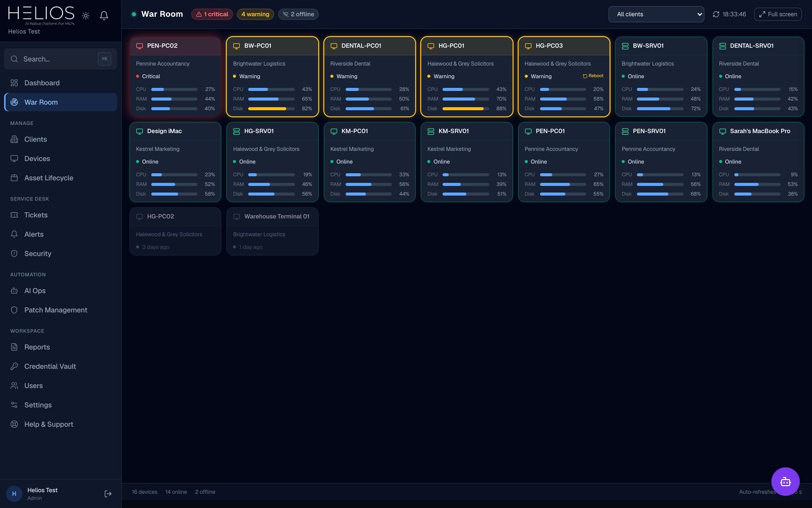Screen dimensions: 812x508
Task: Click the Full screen button
Action: [x=778, y=14]
